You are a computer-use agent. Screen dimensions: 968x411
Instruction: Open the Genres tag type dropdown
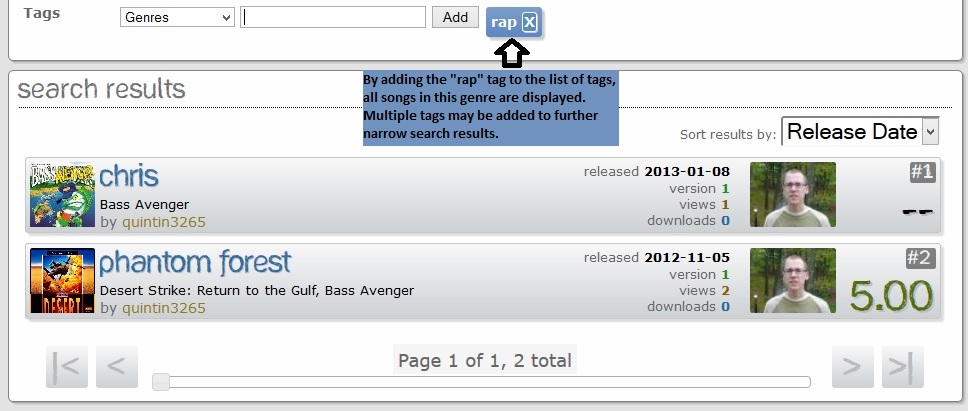coord(177,17)
